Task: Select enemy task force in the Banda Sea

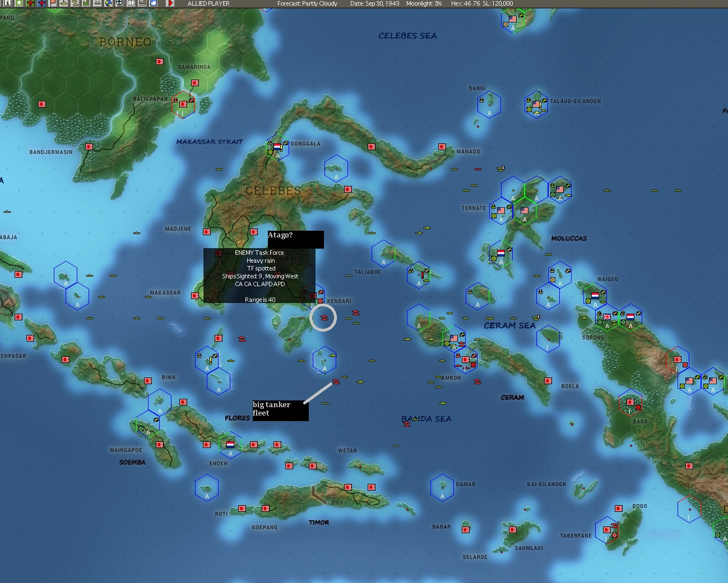Action: pos(407,425)
